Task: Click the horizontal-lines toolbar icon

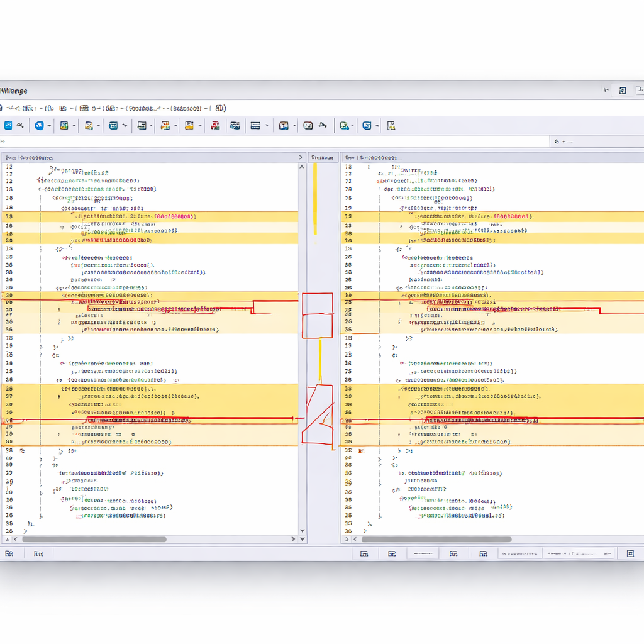Action: (255, 126)
